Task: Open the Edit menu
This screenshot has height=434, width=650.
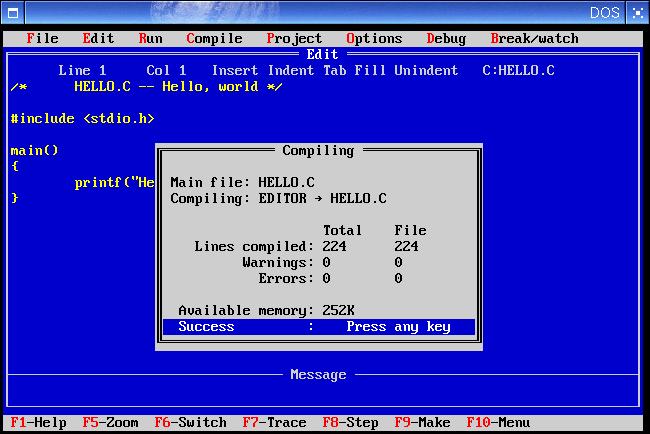Action: 98,39
